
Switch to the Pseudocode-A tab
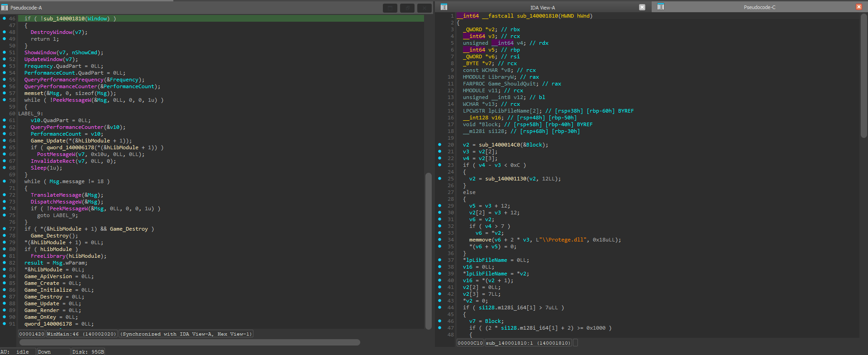point(26,8)
